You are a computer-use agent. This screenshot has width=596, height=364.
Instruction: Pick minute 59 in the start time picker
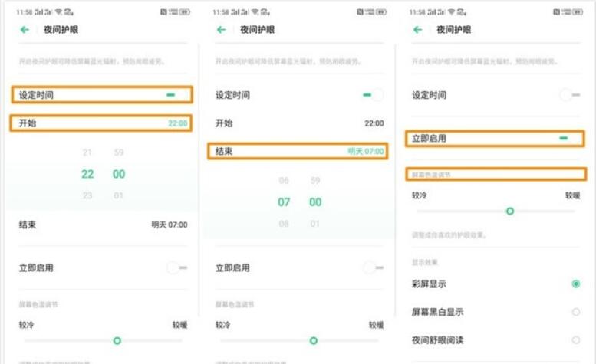click(x=119, y=152)
